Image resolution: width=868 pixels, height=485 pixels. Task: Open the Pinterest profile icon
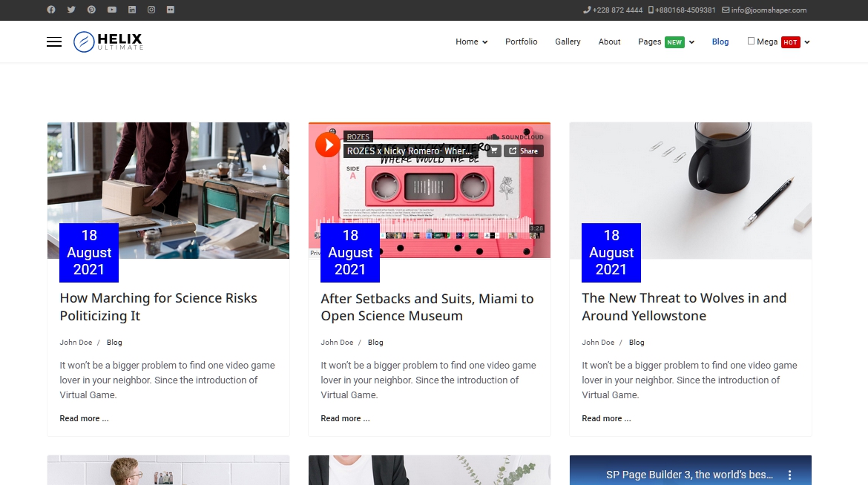pos(91,10)
